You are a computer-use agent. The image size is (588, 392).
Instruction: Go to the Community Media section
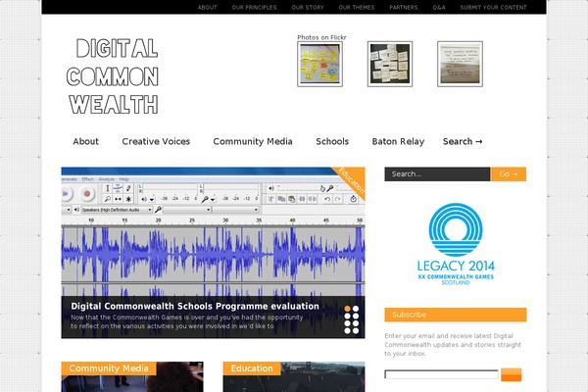tap(253, 141)
